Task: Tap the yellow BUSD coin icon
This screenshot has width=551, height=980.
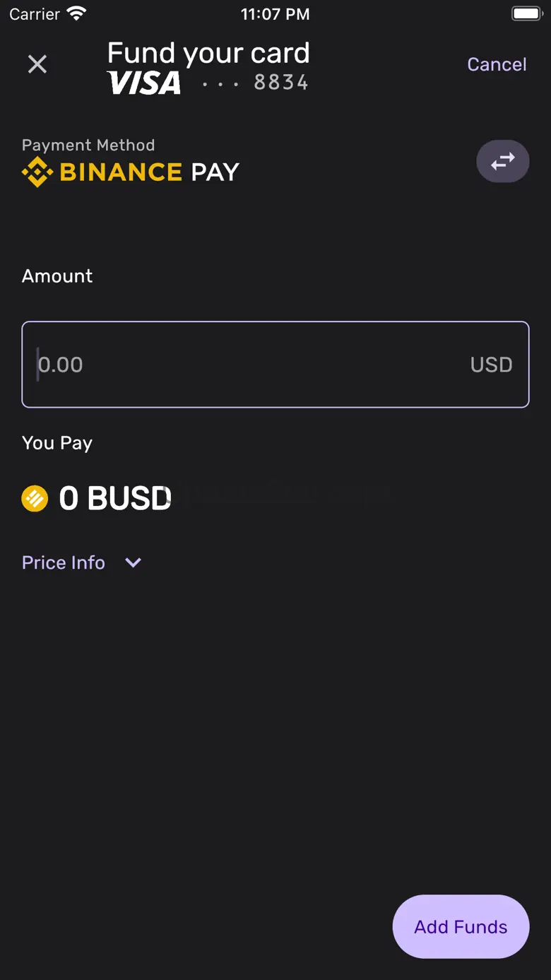Action: click(35, 499)
